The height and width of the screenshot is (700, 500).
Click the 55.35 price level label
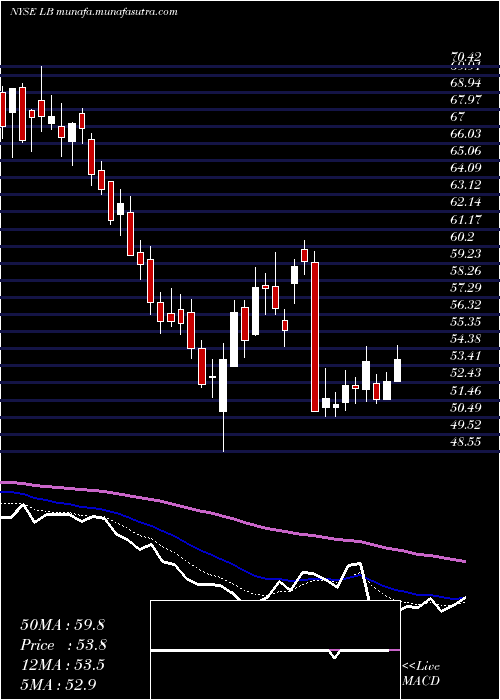click(x=466, y=321)
